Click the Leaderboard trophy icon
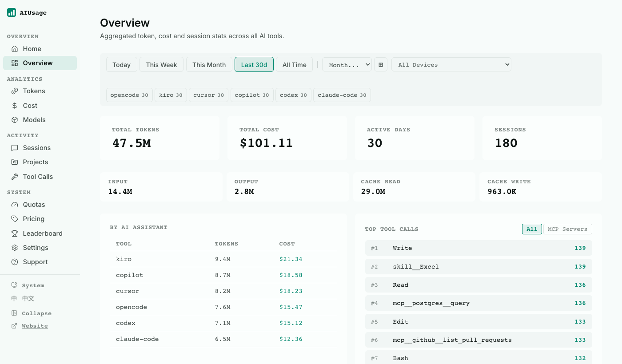 [15, 233]
